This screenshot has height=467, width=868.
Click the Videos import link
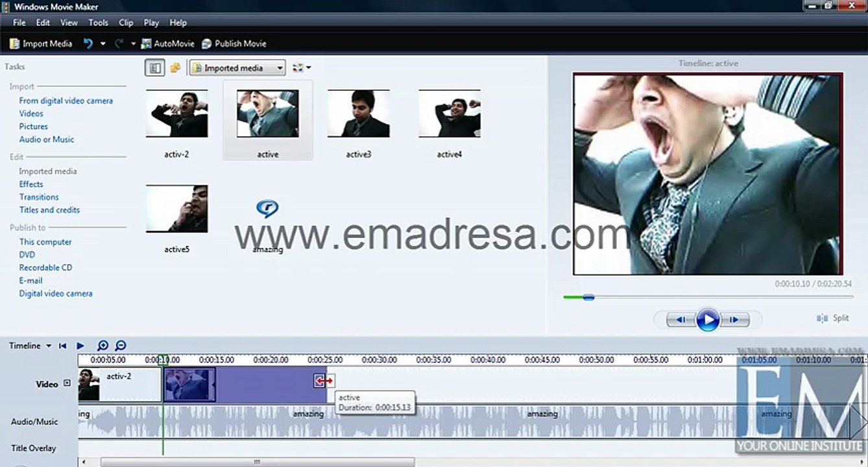pyautogui.click(x=31, y=114)
